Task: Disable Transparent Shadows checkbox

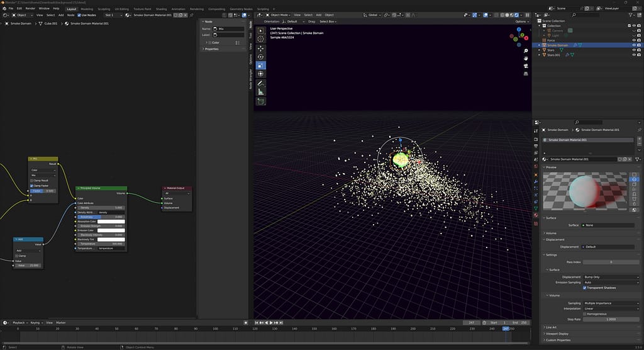Action: pyautogui.click(x=585, y=288)
